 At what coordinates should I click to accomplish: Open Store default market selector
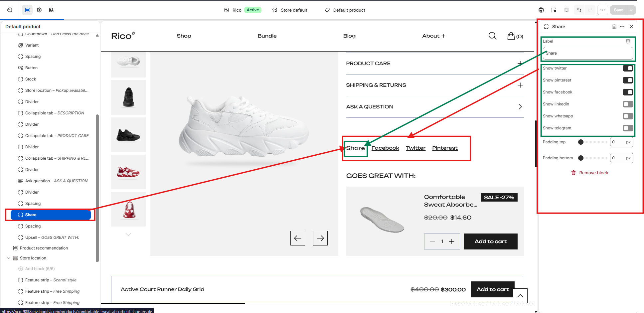tap(290, 10)
